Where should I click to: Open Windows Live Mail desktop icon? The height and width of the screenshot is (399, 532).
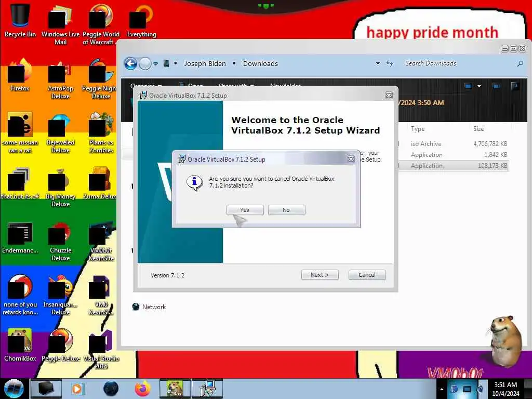60,24
